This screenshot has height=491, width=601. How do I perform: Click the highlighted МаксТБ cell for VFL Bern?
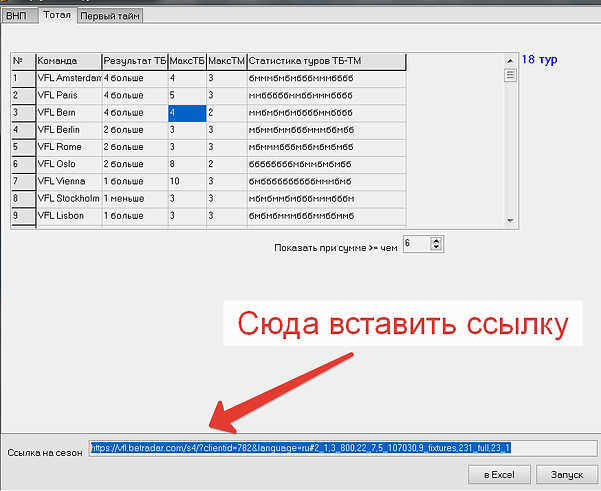tap(186, 113)
